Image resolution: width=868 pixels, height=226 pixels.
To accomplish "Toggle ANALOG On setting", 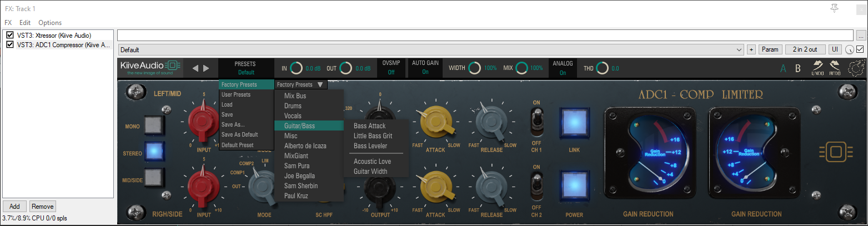I will pyautogui.click(x=563, y=68).
